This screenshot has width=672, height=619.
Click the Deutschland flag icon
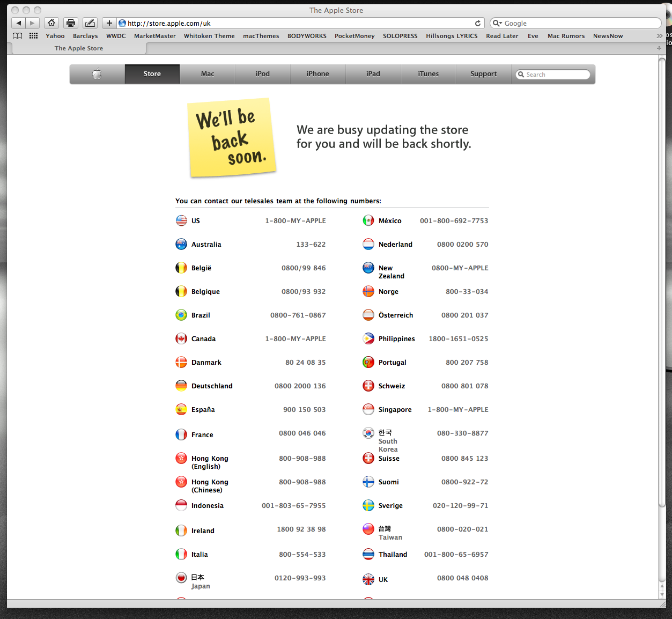point(181,386)
